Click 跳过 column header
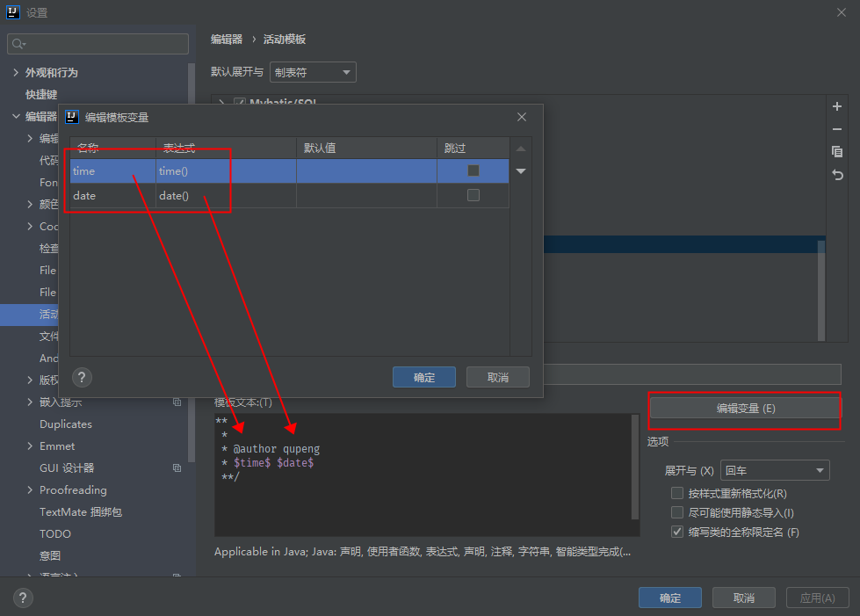 473,149
